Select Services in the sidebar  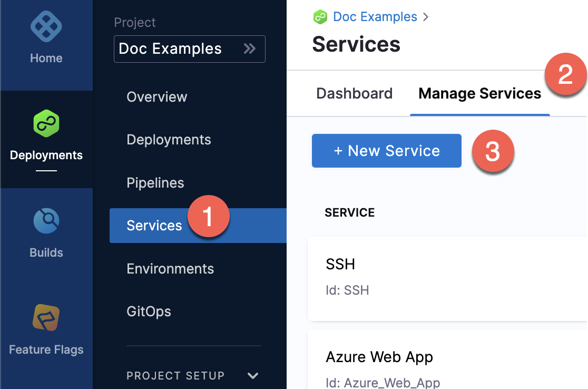coord(154,226)
